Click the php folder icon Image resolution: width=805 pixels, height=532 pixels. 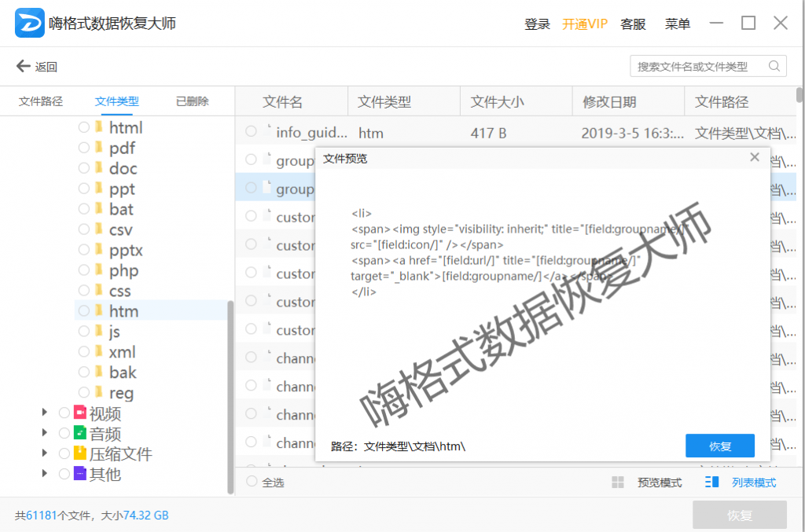[x=99, y=270]
